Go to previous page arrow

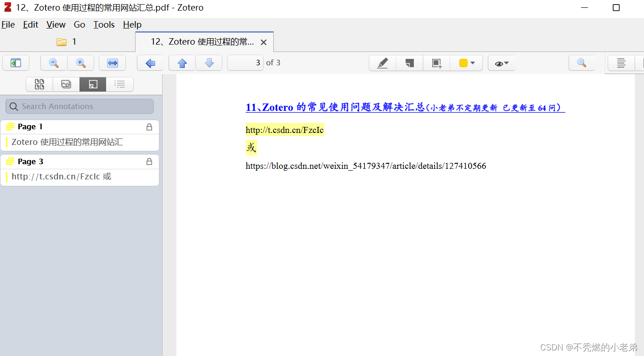coord(182,63)
